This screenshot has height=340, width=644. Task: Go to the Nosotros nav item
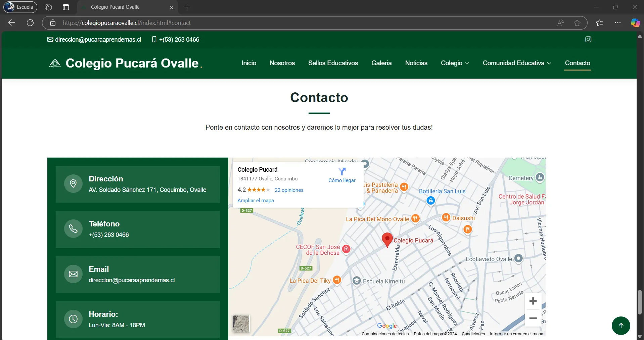click(282, 63)
